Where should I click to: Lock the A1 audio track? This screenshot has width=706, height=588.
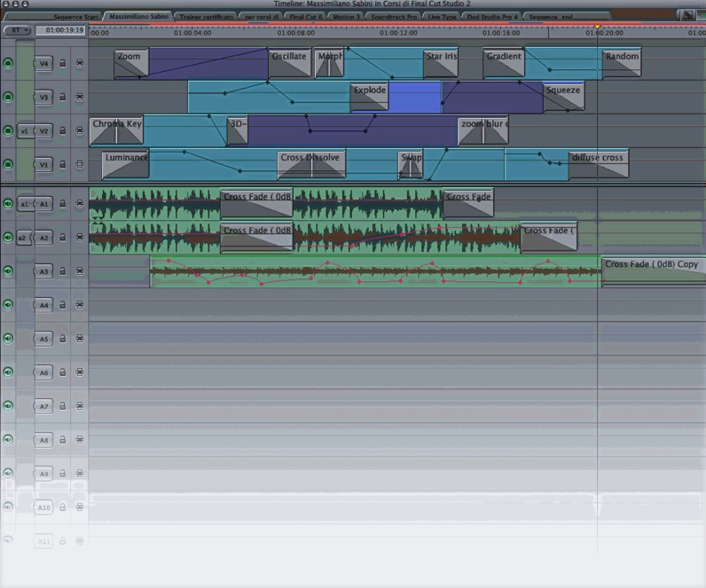pyautogui.click(x=63, y=204)
